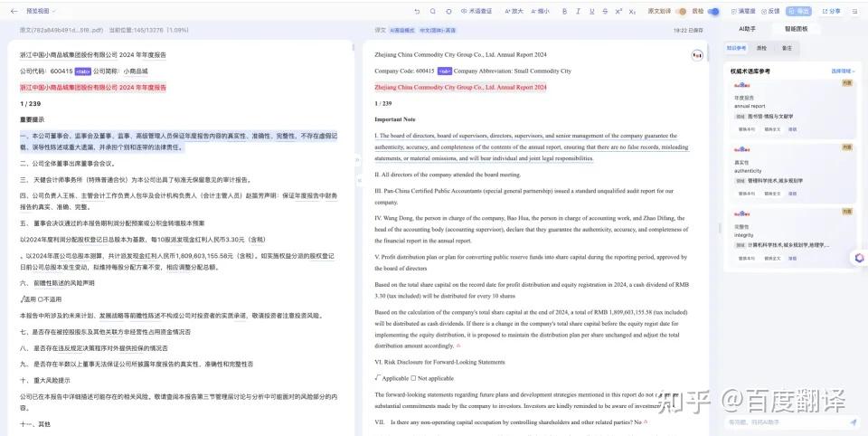The width and height of the screenshot is (868, 436).
Task: Open the 预览视图 view dropdown
Action: tap(41, 11)
